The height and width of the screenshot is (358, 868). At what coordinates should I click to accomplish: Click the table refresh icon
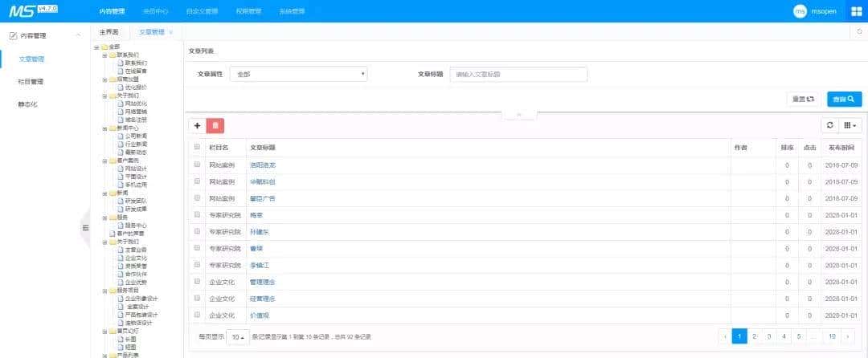(x=829, y=125)
